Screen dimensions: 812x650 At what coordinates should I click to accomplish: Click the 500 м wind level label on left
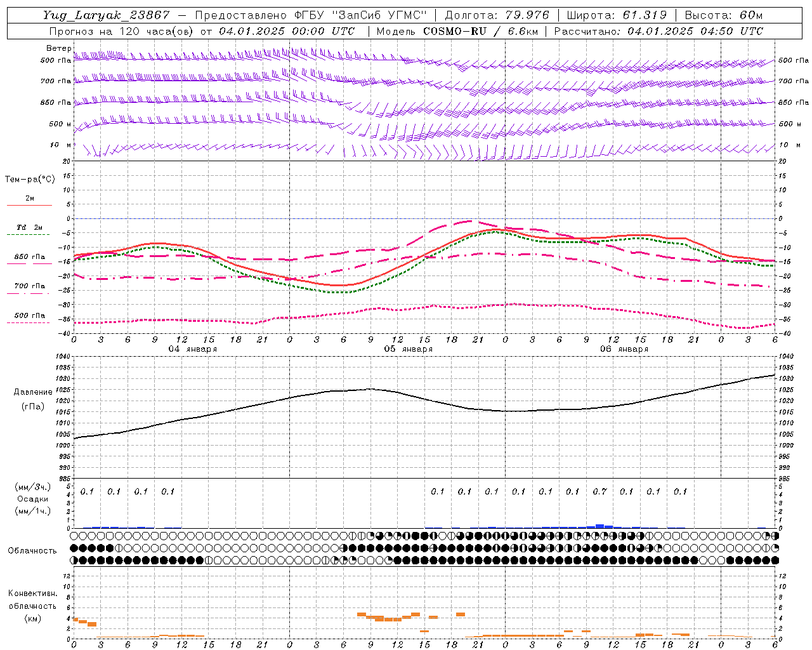click(61, 124)
